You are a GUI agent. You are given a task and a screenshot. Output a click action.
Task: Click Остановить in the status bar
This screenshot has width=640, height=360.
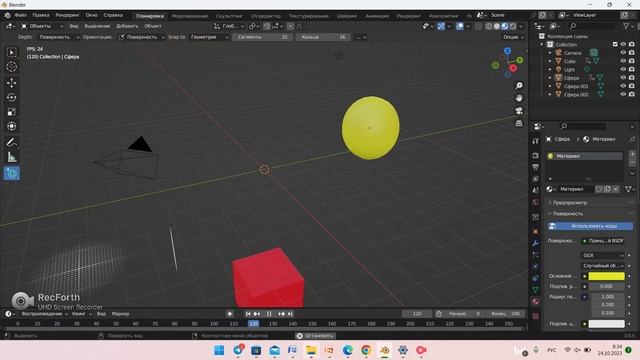coord(315,336)
